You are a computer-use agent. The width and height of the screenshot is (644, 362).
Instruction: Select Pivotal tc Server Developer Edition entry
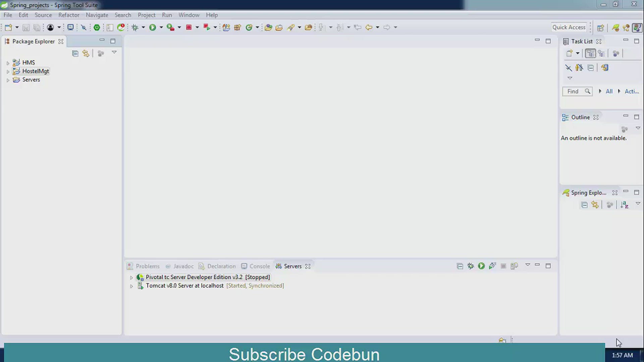pos(208,277)
